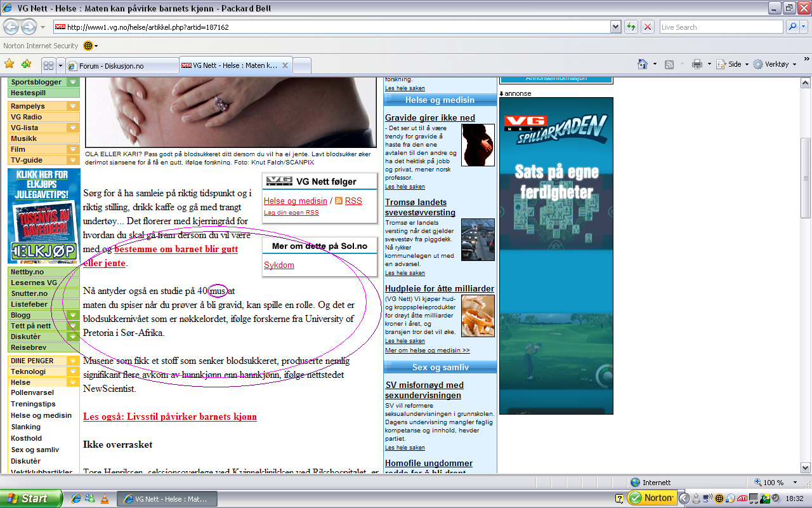Refresh the current page
812x508 pixels.
(631, 27)
